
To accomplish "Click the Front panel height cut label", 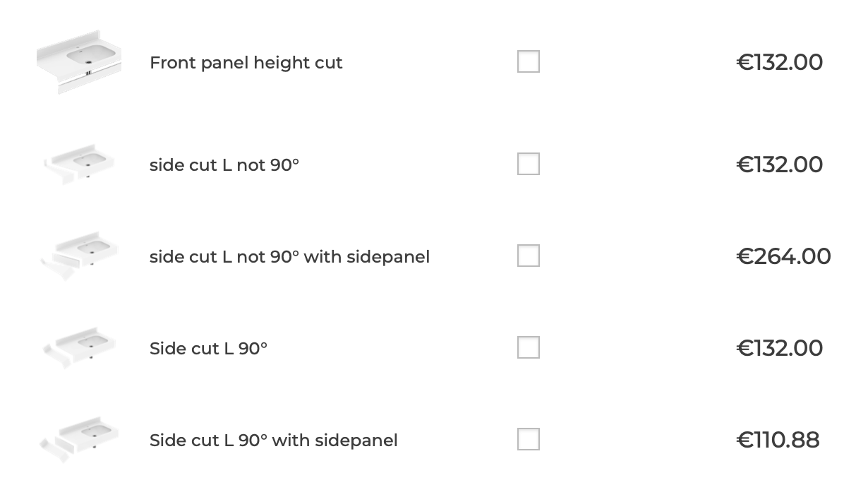I will tap(246, 63).
